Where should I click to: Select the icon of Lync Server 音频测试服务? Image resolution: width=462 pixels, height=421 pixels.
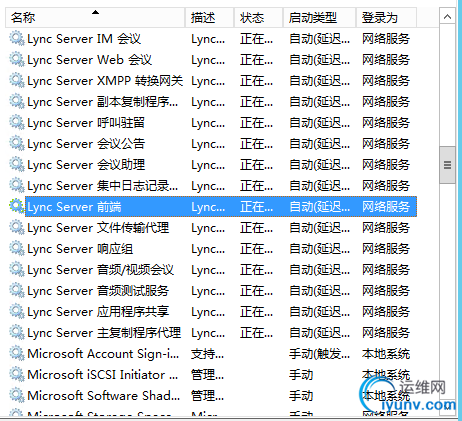(x=17, y=290)
